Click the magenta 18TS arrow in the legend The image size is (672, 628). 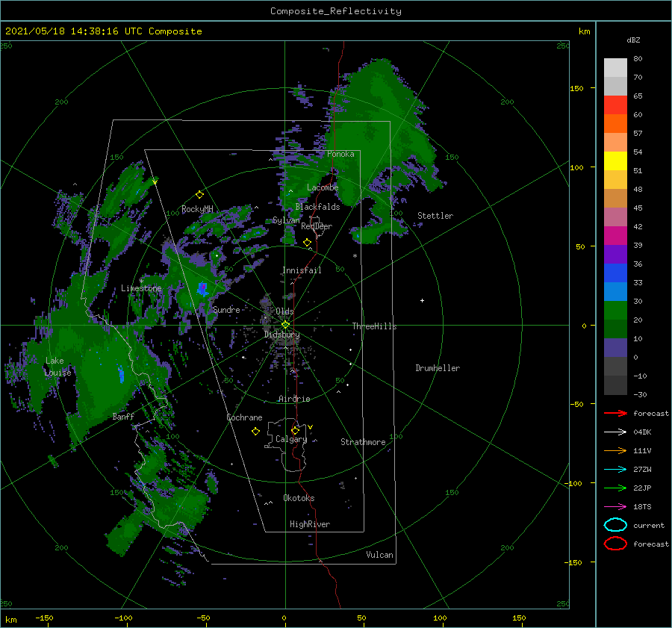pyautogui.click(x=615, y=507)
